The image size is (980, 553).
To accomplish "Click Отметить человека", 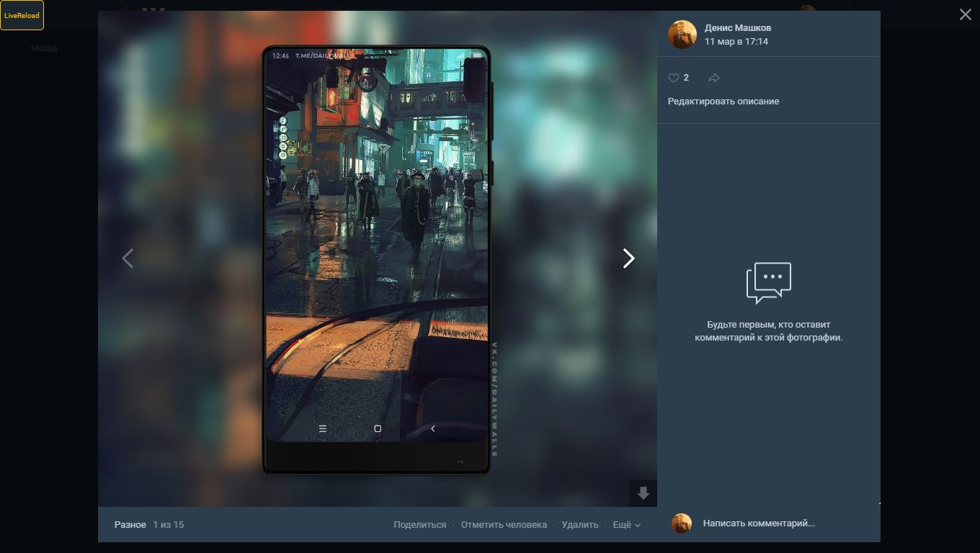I will [x=504, y=525].
